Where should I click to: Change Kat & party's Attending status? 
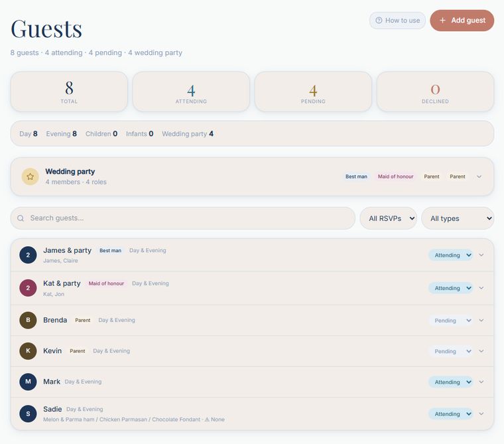point(451,288)
